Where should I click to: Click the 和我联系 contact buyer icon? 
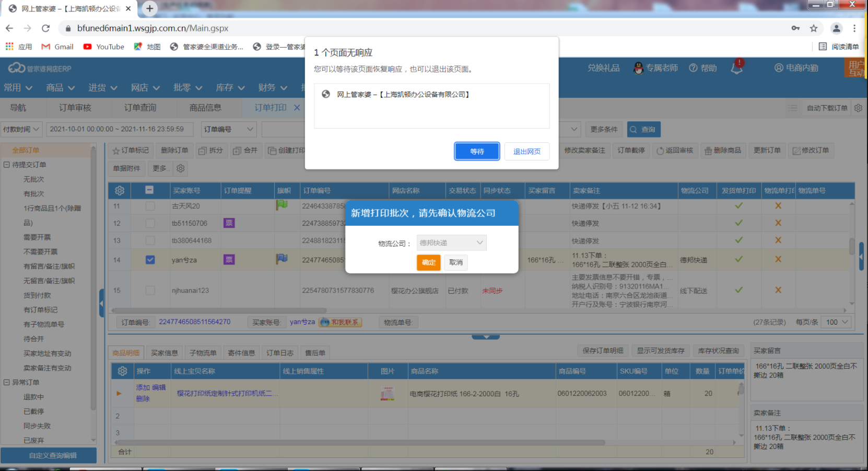point(341,322)
